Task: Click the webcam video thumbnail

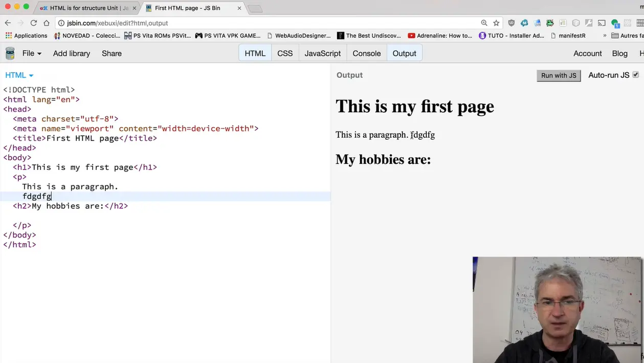Action: pyautogui.click(x=557, y=310)
